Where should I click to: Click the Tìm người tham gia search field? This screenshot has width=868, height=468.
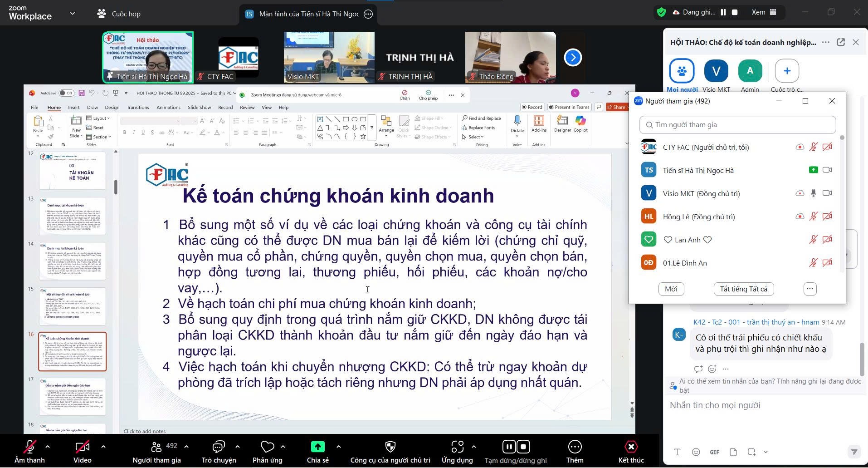pos(737,125)
